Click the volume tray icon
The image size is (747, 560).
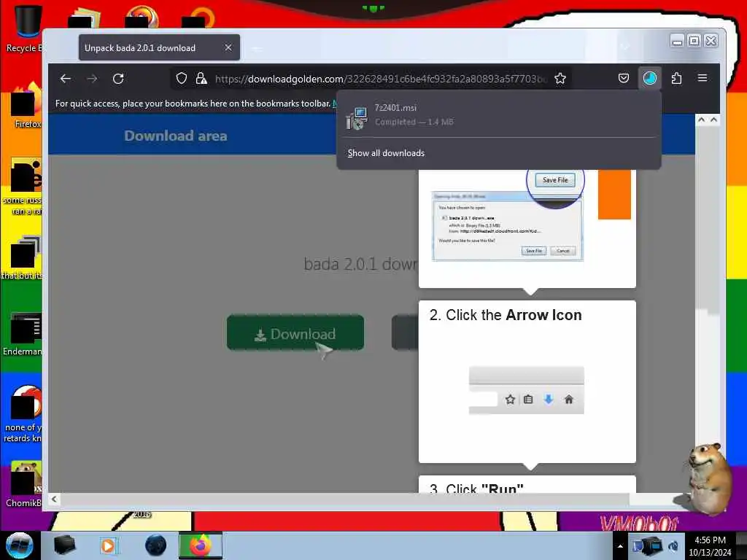click(x=673, y=546)
